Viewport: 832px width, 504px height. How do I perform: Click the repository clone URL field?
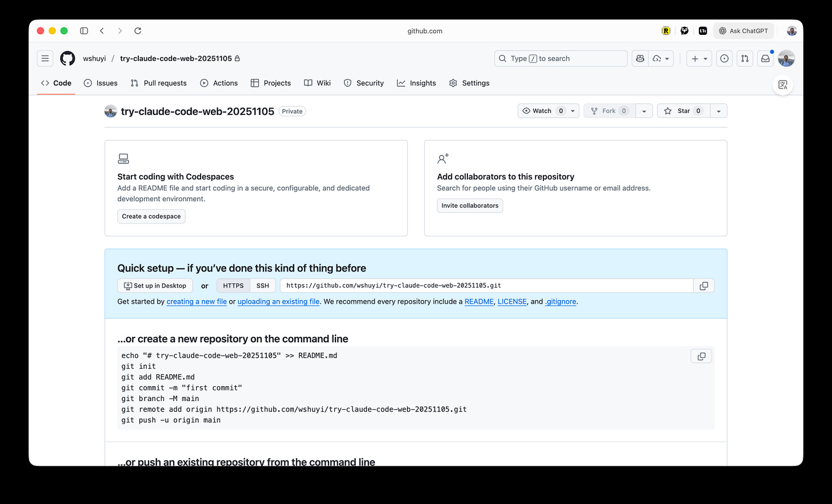point(487,286)
